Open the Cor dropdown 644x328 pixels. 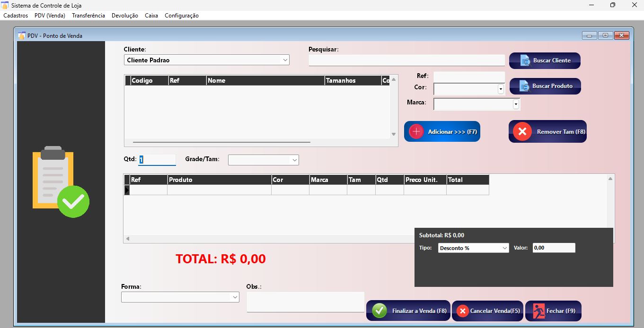point(501,89)
